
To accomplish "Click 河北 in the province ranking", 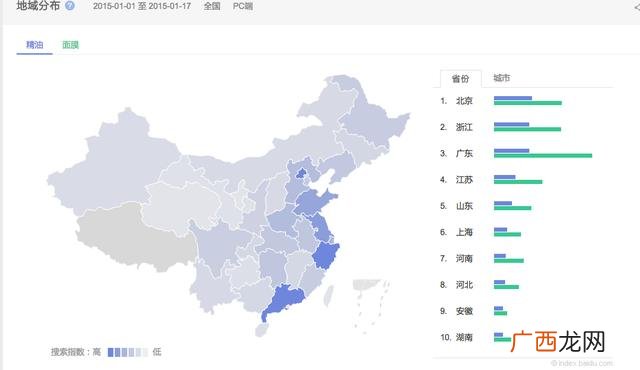I will coord(464,285).
